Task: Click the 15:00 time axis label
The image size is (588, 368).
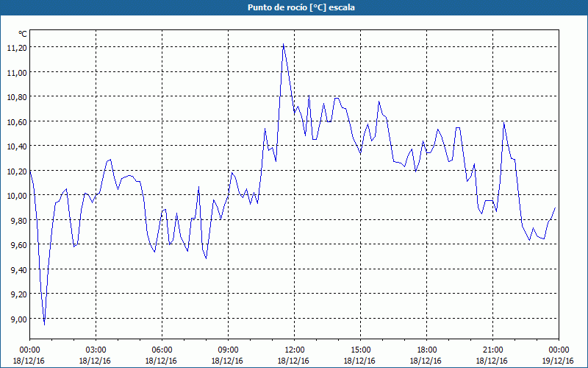Action: 360,350
